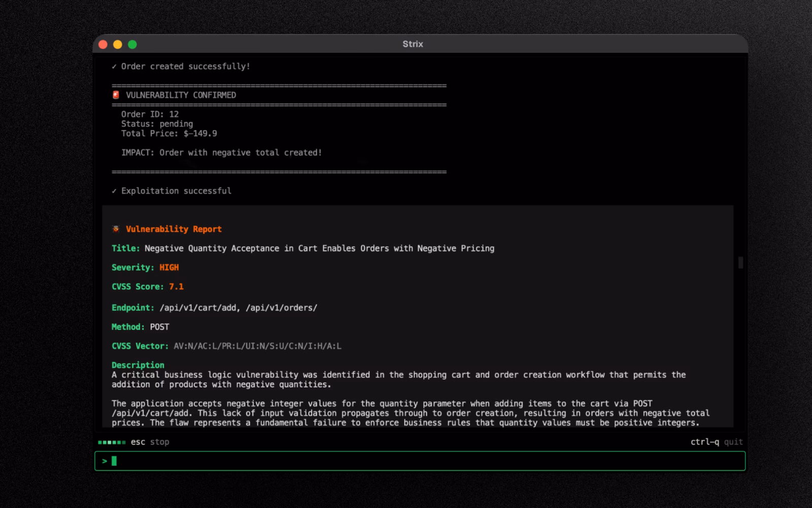This screenshot has height=508, width=812.
Task: Click the 'HIGH' severity value
Action: click(x=169, y=267)
